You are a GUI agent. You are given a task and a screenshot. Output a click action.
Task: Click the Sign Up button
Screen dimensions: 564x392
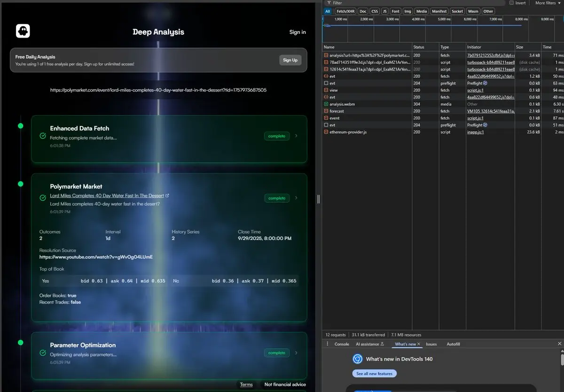290,60
